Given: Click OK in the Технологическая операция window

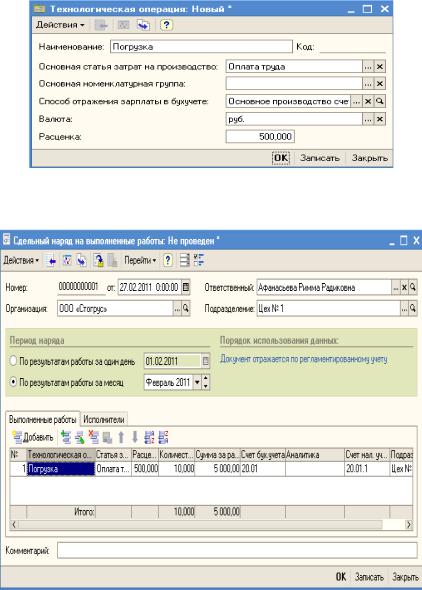Looking at the screenshot, I should 281,158.
